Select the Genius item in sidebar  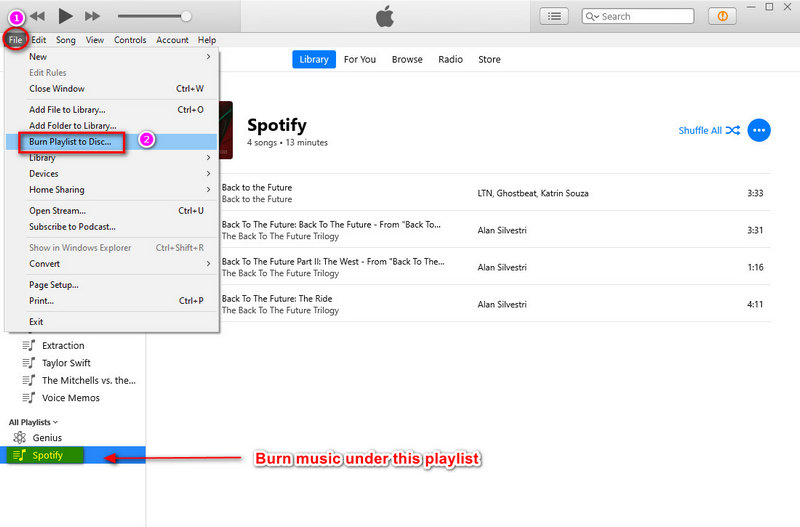pos(72,438)
